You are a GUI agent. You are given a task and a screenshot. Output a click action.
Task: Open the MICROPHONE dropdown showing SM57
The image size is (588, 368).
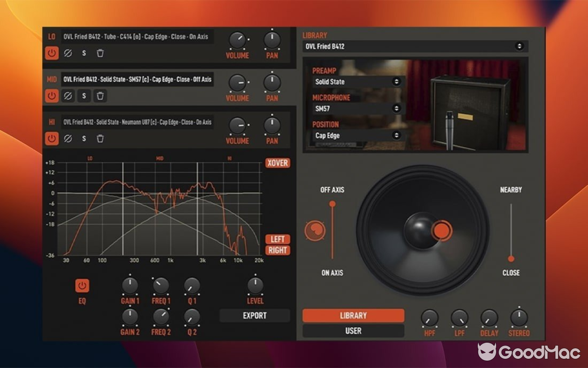tap(357, 109)
